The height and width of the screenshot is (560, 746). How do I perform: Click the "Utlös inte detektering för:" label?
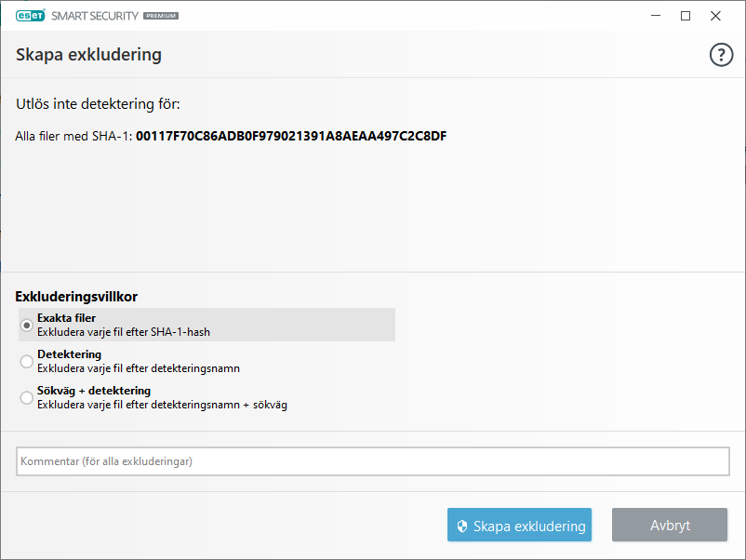click(x=98, y=103)
